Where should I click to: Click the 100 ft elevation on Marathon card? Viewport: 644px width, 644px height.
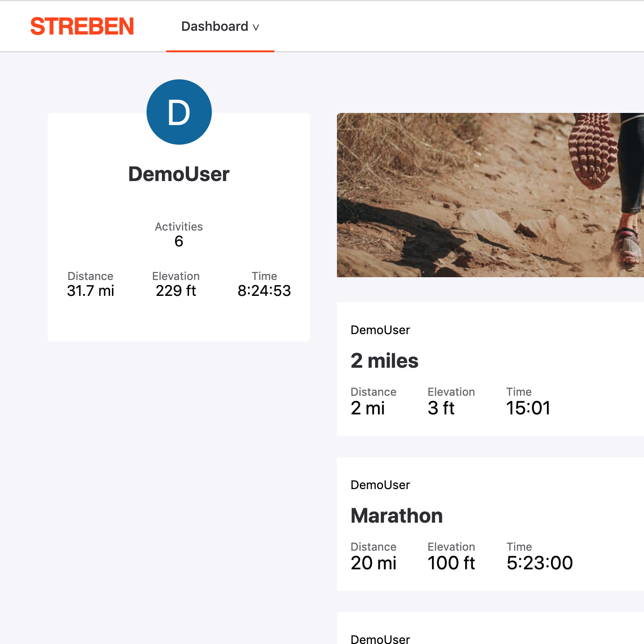pos(451,563)
